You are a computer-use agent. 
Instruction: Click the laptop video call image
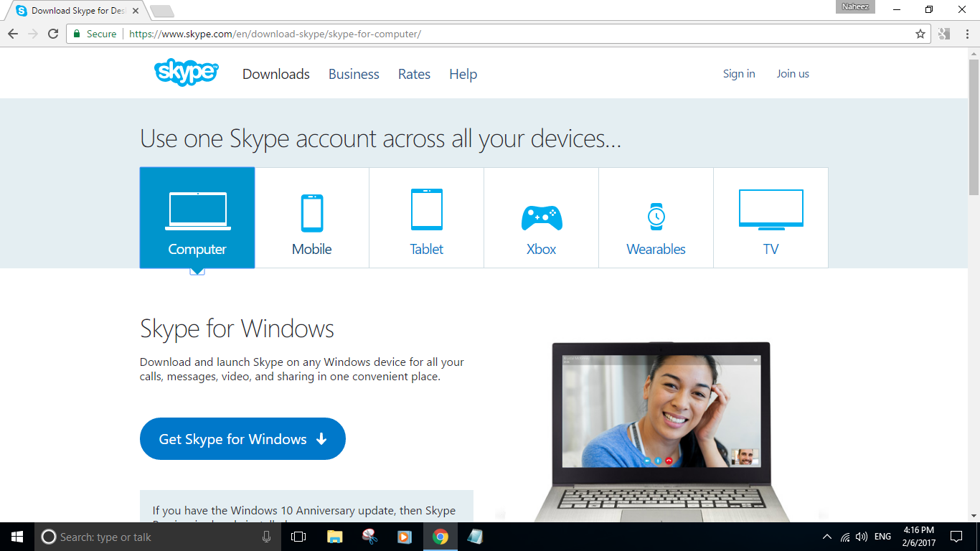pos(661,432)
